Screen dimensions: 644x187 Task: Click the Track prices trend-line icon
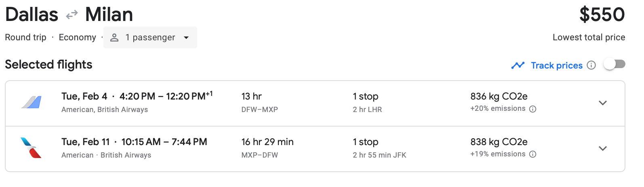(x=518, y=65)
